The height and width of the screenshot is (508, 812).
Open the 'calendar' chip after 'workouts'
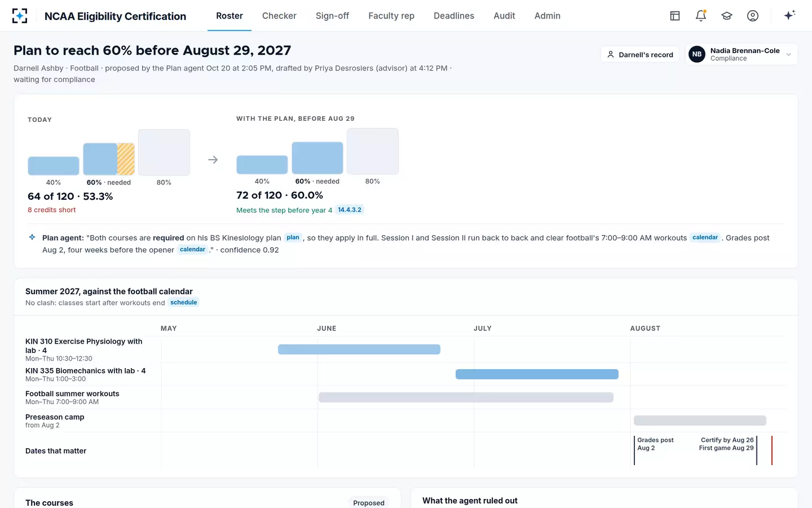tap(705, 238)
